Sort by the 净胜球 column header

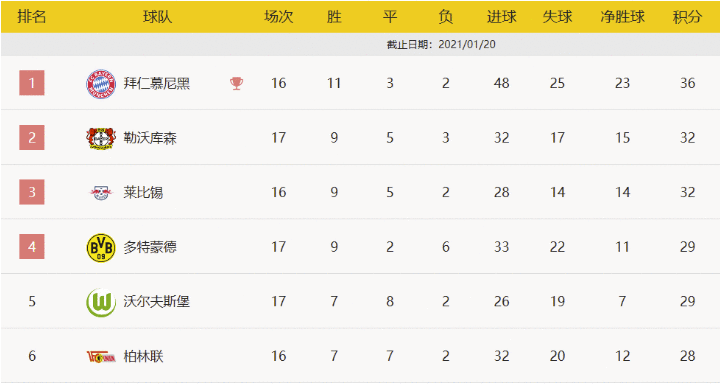click(623, 17)
